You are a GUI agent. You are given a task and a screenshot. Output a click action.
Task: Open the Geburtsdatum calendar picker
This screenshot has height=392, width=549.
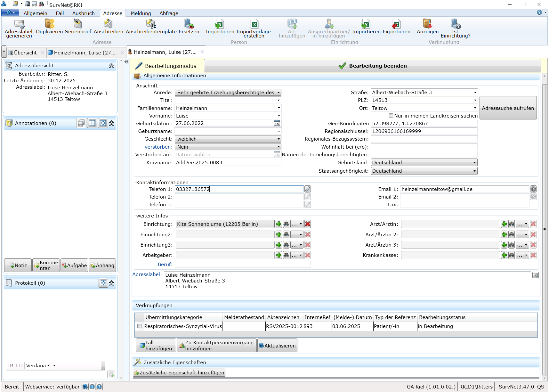(x=277, y=123)
